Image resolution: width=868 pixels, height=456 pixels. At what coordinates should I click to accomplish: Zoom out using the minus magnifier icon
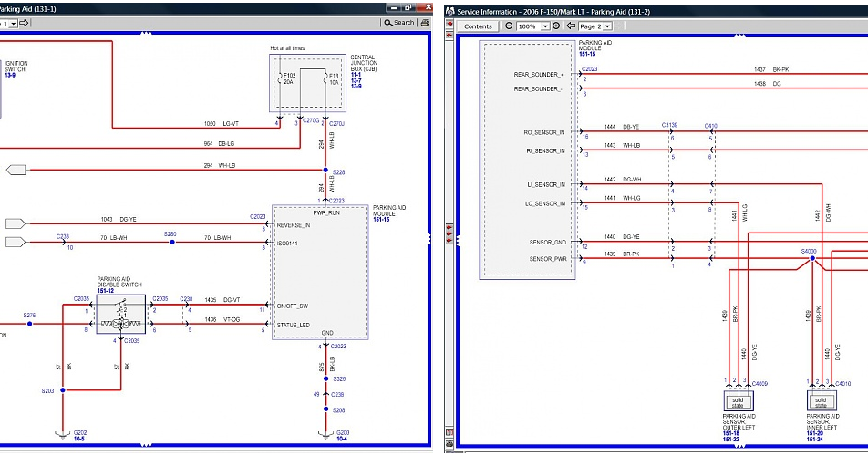[x=509, y=26]
